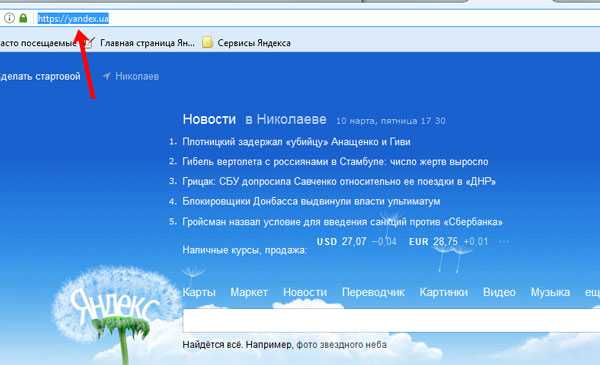The width and height of the screenshot is (600, 365).
Task: Open the frequently visited bookmarks item
Action: [38, 43]
